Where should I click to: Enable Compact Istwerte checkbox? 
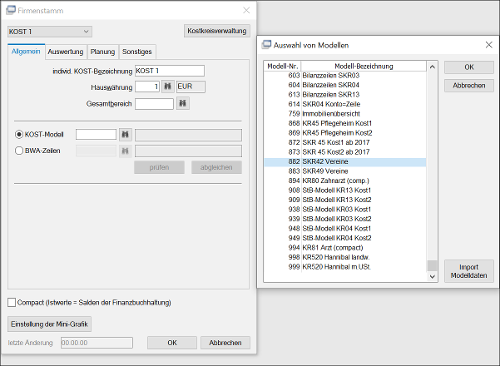pyautogui.click(x=12, y=302)
